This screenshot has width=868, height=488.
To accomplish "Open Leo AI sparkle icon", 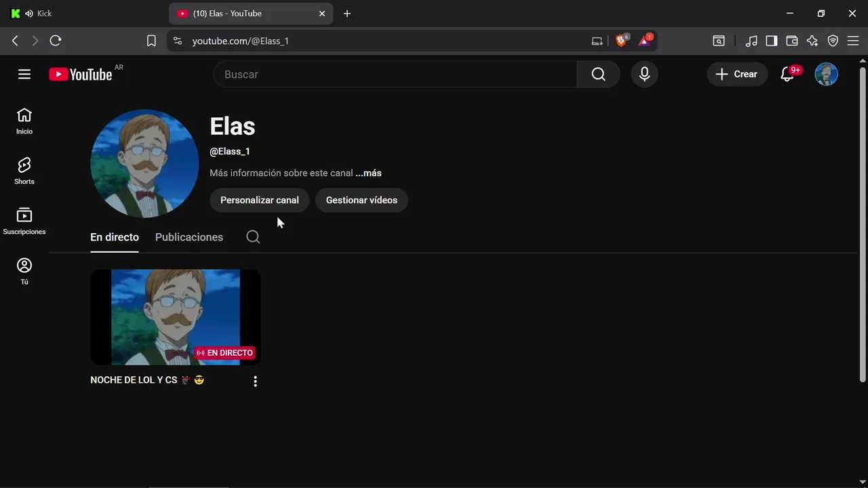I will (812, 41).
